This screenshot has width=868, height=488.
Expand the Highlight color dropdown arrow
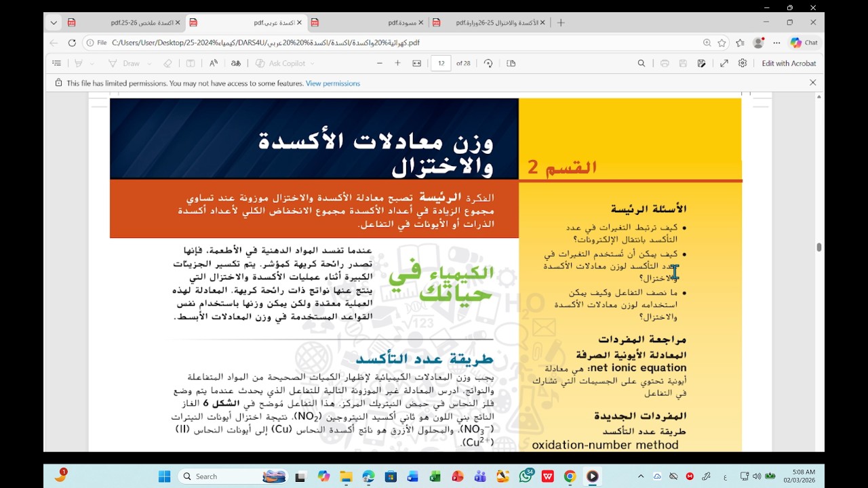pos(92,64)
